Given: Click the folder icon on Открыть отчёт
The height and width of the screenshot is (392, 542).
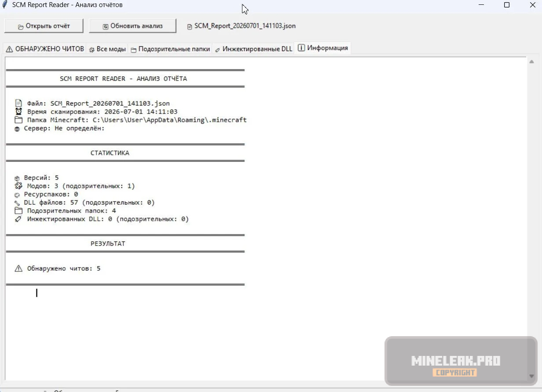Looking at the screenshot, I should 21,27.
